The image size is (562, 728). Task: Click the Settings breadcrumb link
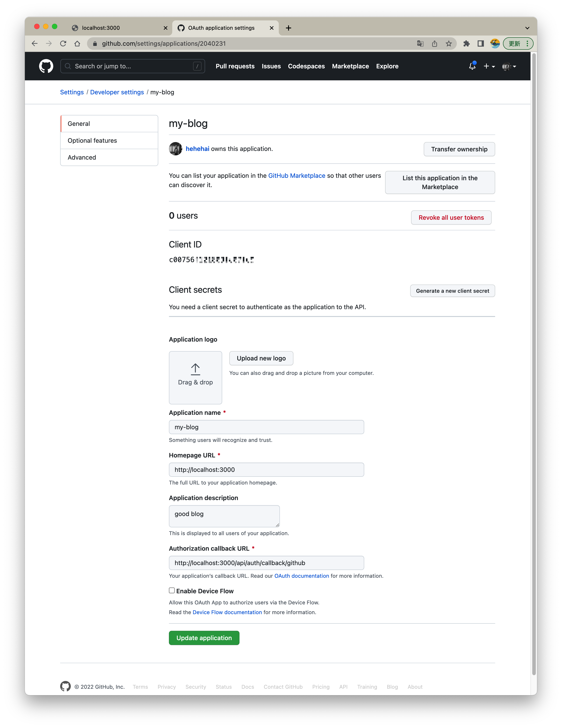[x=72, y=92]
